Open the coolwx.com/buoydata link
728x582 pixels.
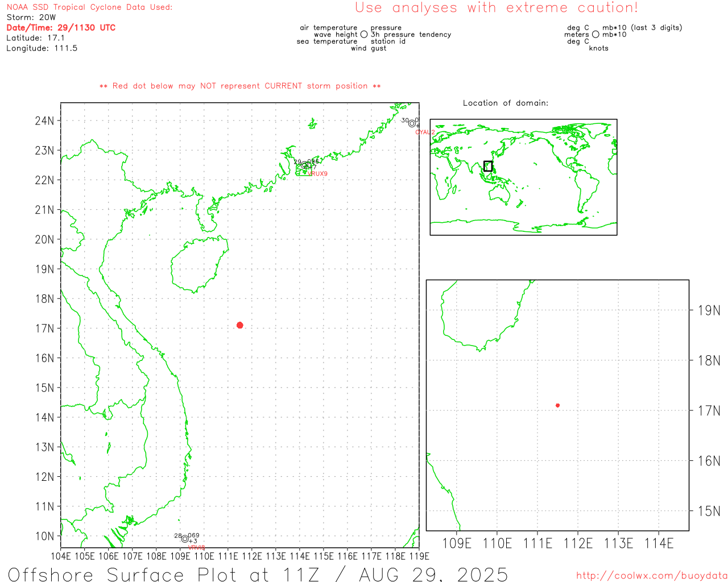[x=652, y=576]
